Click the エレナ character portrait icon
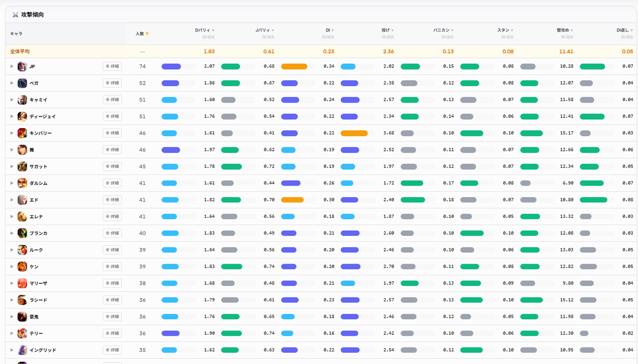Viewport: 638px width, 364px height. point(22,217)
